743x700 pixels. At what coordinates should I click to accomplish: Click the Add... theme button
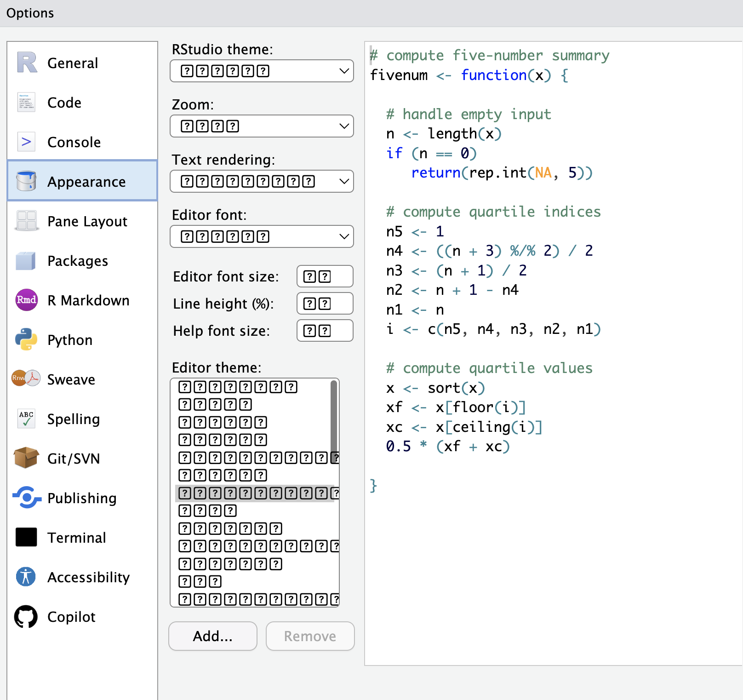(x=213, y=636)
